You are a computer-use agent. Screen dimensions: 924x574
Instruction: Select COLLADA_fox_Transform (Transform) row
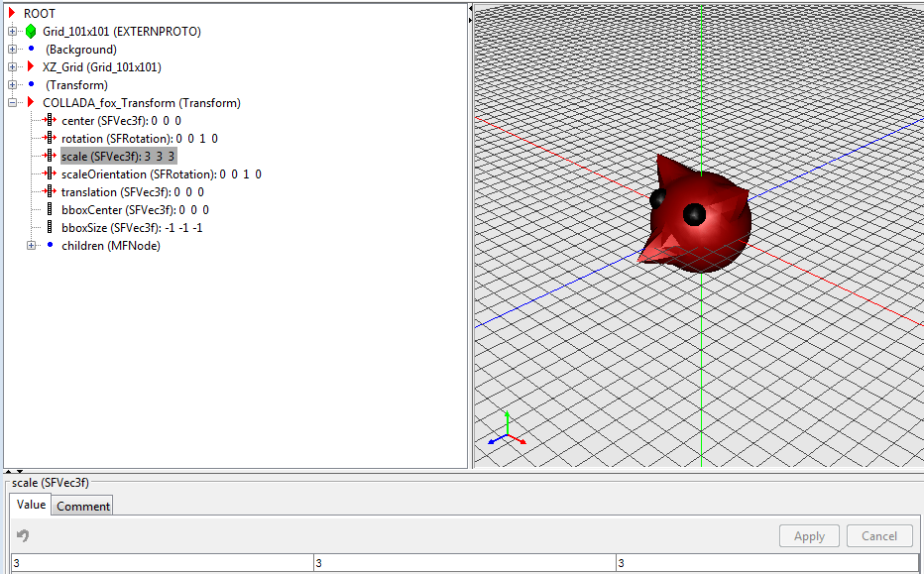[142, 102]
